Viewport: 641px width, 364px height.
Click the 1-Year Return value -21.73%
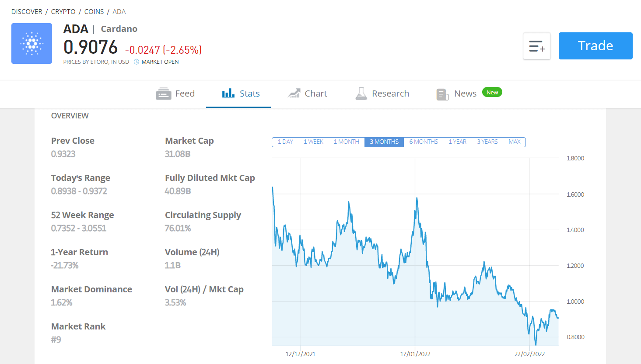[x=65, y=265]
